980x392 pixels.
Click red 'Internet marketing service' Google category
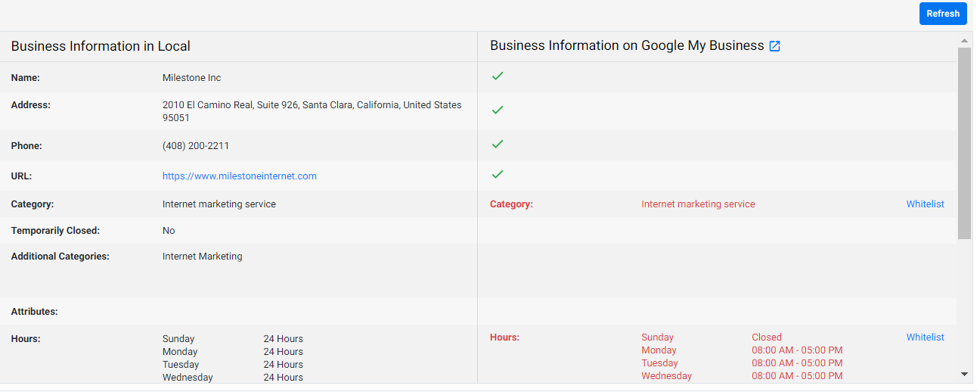pos(698,204)
